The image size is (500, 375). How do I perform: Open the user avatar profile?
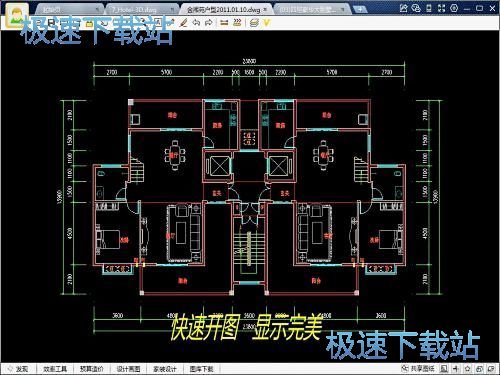point(17,15)
